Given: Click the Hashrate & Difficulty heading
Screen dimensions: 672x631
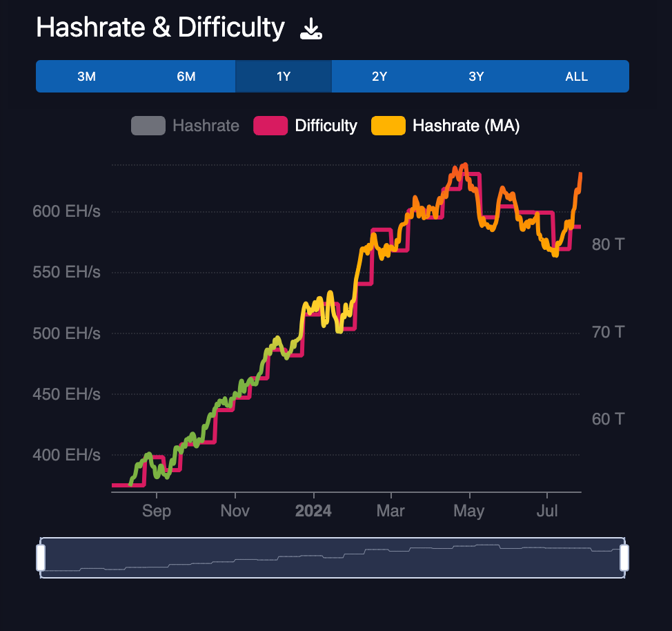Looking at the screenshot, I should 160,28.
